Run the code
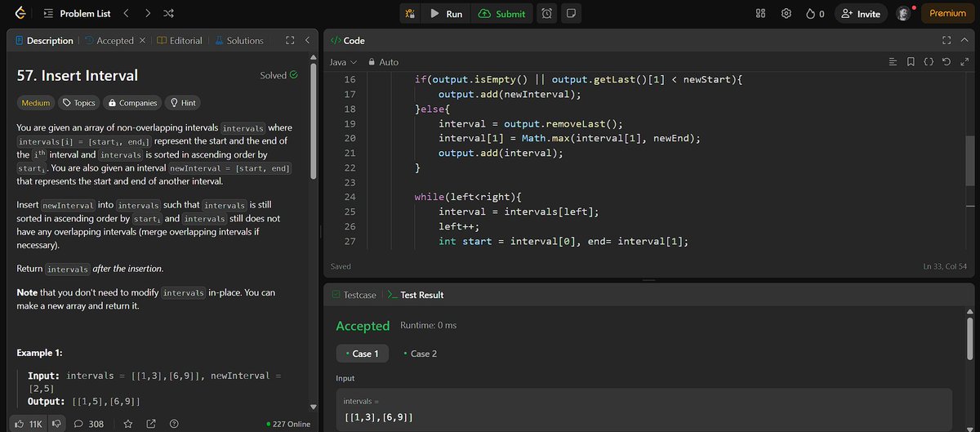The height and width of the screenshot is (432, 980). 446,14
